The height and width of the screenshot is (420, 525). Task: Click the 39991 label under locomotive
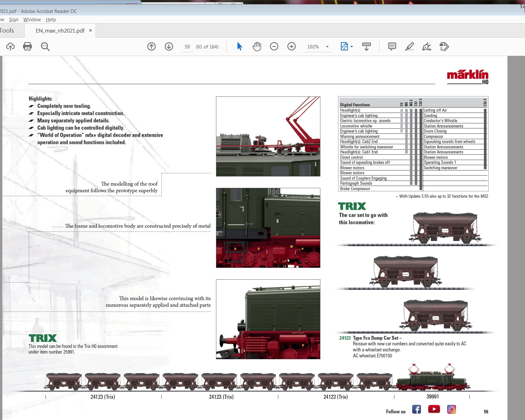(x=432, y=397)
